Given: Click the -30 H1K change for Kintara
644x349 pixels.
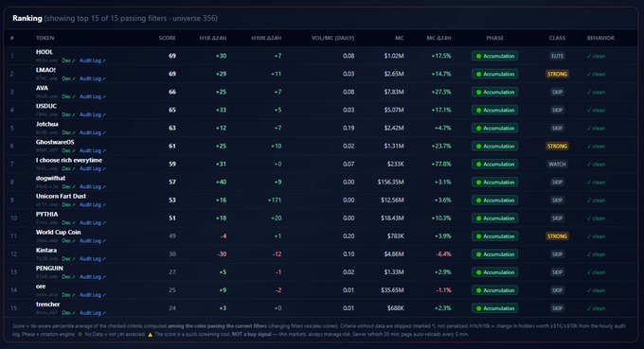Looking at the screenshot, I should tap(222, 254).
